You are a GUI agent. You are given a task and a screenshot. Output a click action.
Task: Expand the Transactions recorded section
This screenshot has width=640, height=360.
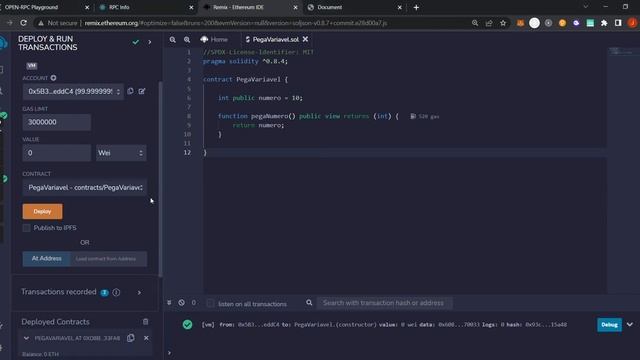139,292
